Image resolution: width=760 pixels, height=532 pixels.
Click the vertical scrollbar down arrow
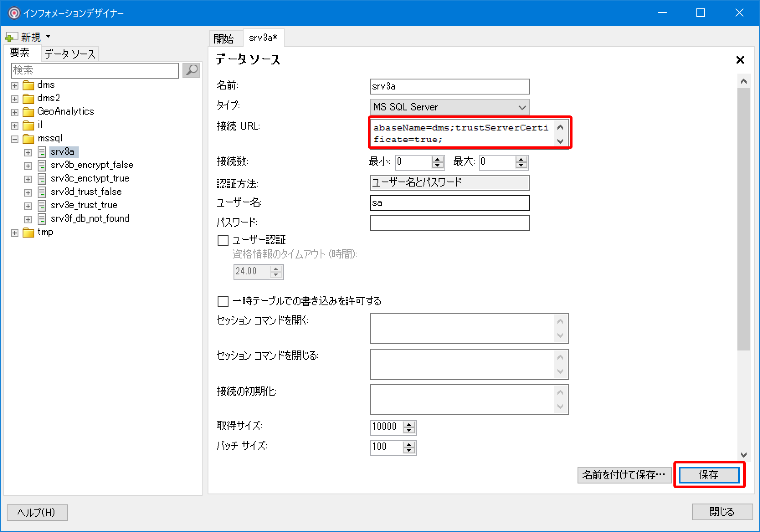744,455
